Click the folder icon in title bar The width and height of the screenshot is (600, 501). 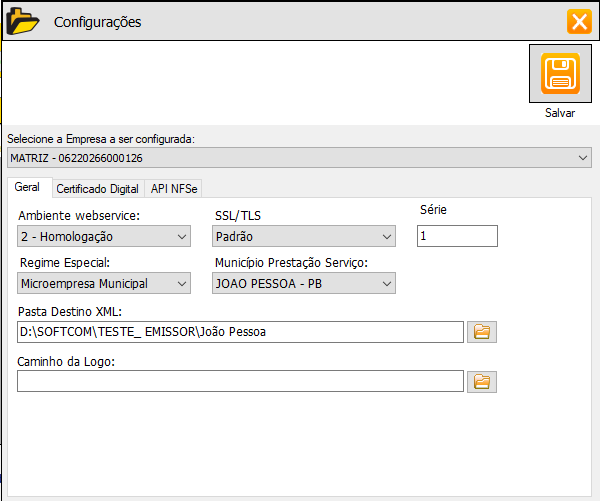click(x=23, y=21)
